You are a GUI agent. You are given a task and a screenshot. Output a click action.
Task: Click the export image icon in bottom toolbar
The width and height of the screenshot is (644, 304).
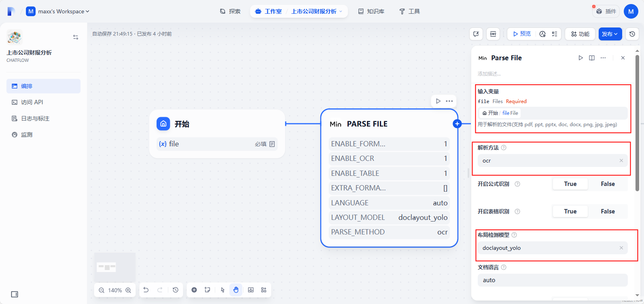coord(251,290)
